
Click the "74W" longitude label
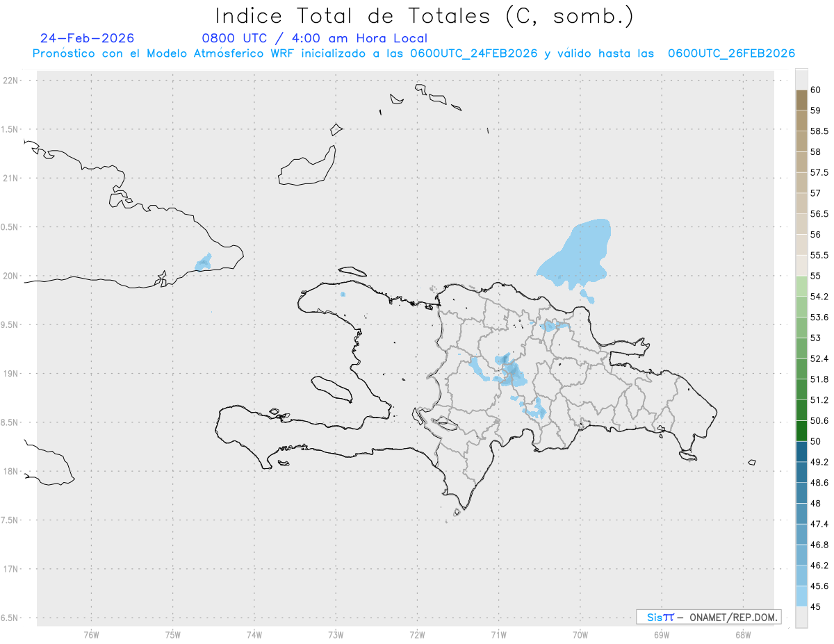(254, 634)
